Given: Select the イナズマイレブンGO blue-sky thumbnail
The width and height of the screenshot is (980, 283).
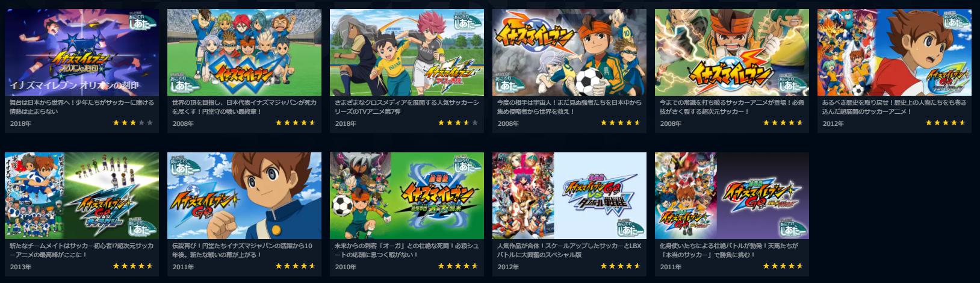Looking at the screenshot, I should pyautogui.click(x=244, y=196).
